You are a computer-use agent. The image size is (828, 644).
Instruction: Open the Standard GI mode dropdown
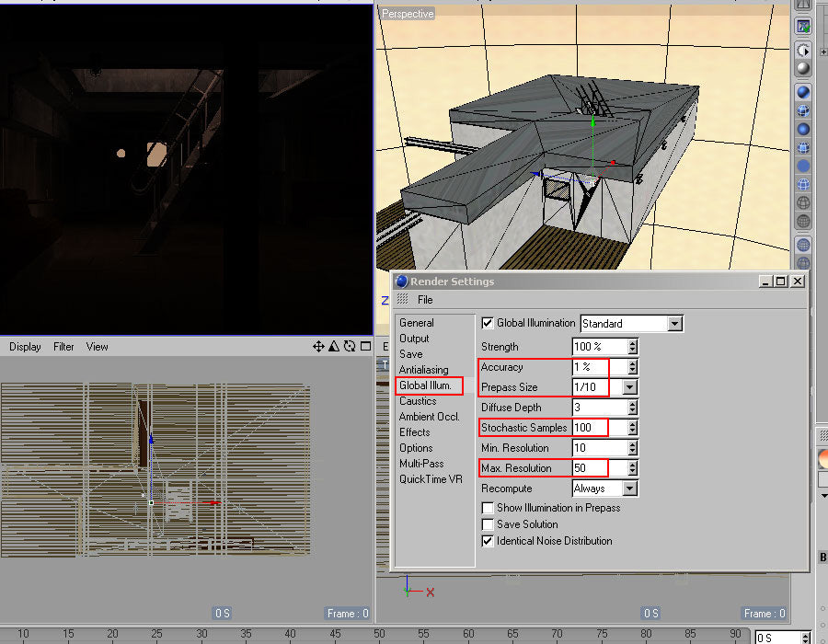click(x=674, y=323)
